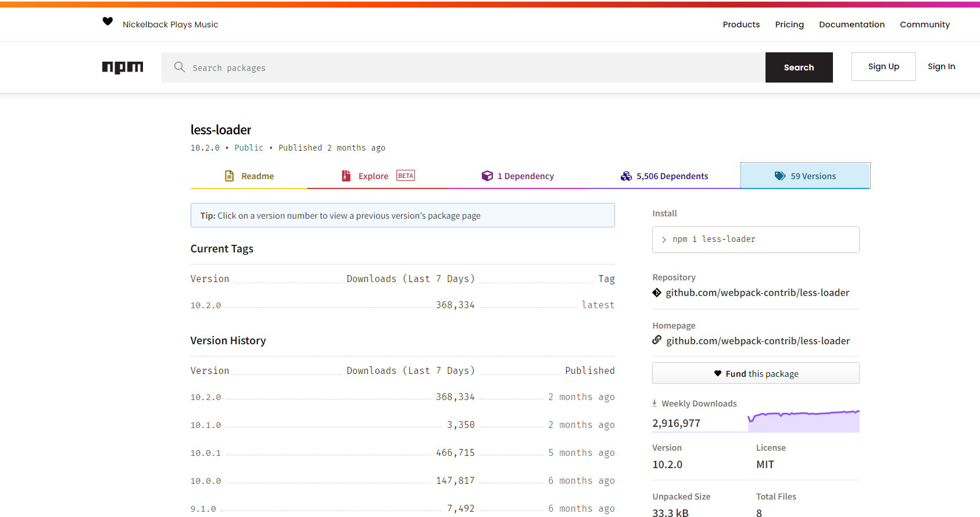Click the '5 months ago' published date
The width and height of the screenshot is (980, 517).
[581, 453]
